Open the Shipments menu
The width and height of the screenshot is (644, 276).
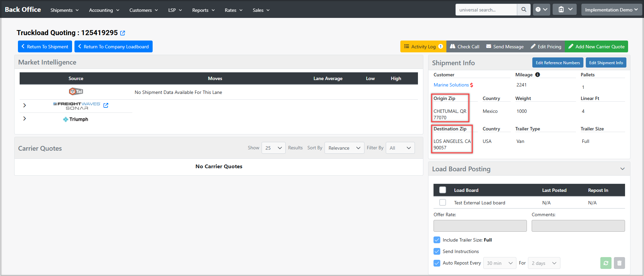point(64,10)
